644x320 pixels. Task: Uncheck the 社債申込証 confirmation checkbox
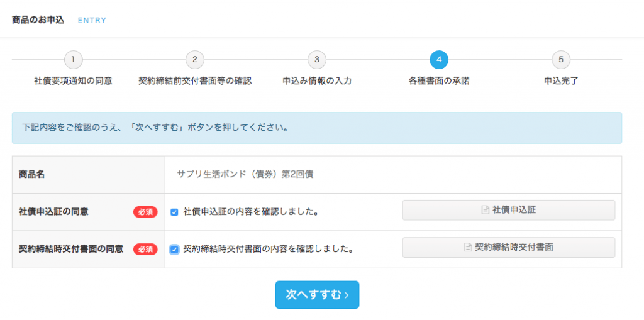pyautogui.click(x=174, y=212)
